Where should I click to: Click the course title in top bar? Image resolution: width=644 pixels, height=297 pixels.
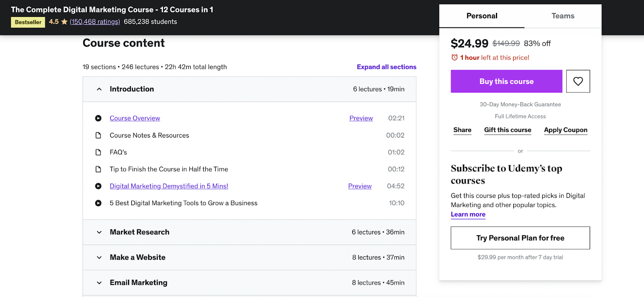click(x=112, y=10)
